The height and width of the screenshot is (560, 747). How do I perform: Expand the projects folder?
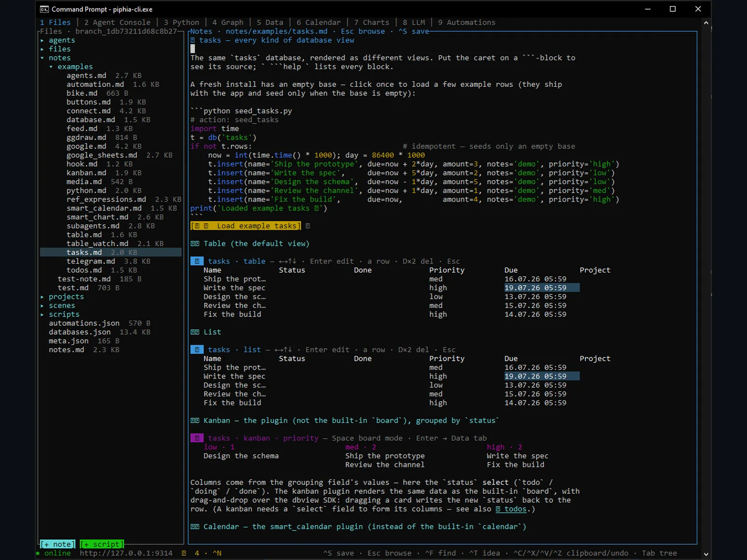tap(42, 297)
